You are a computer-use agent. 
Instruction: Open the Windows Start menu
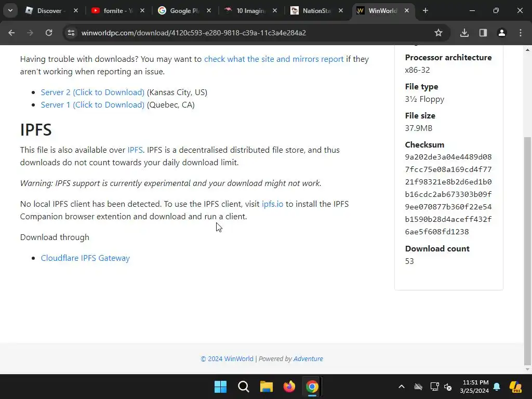point(220,387)
